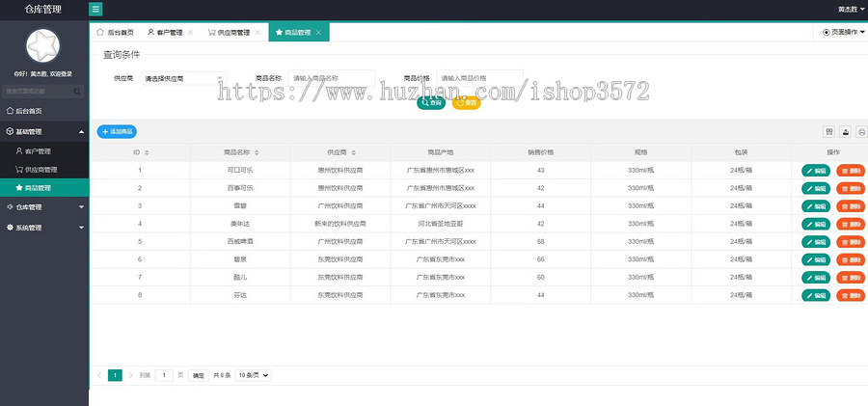The height and width of the screenshot is (406, 868).
Task: Click 确定 in the pagination bar
Action: pyautogui.click(x=198, y=375)
